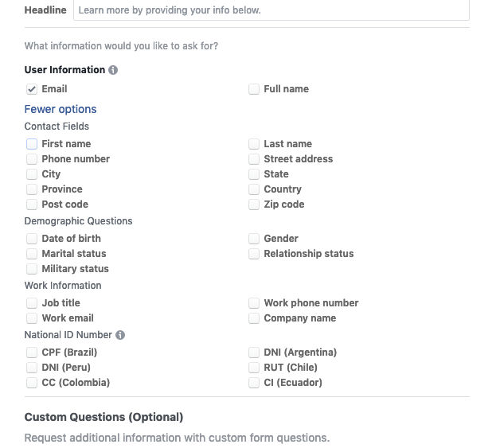Tick the First name checkbox
Image resolution: width=492 pixels, height=448 pixels.
32,144
